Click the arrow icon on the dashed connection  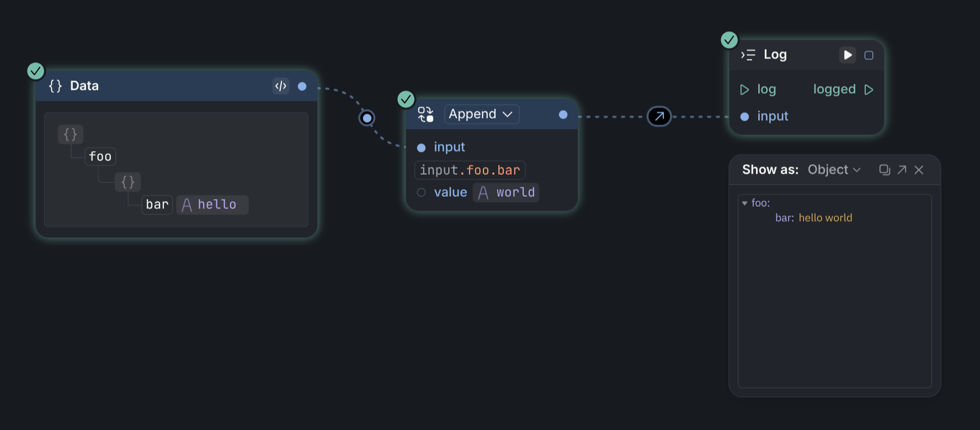(659, 116)
